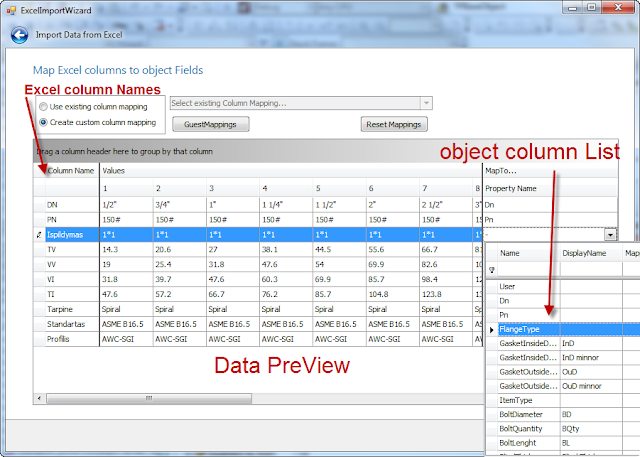Screen dimensions: 640x457
Task: Open the MapTo dropdown arrow on Ispildymas row
Action: tap(610, 235)
